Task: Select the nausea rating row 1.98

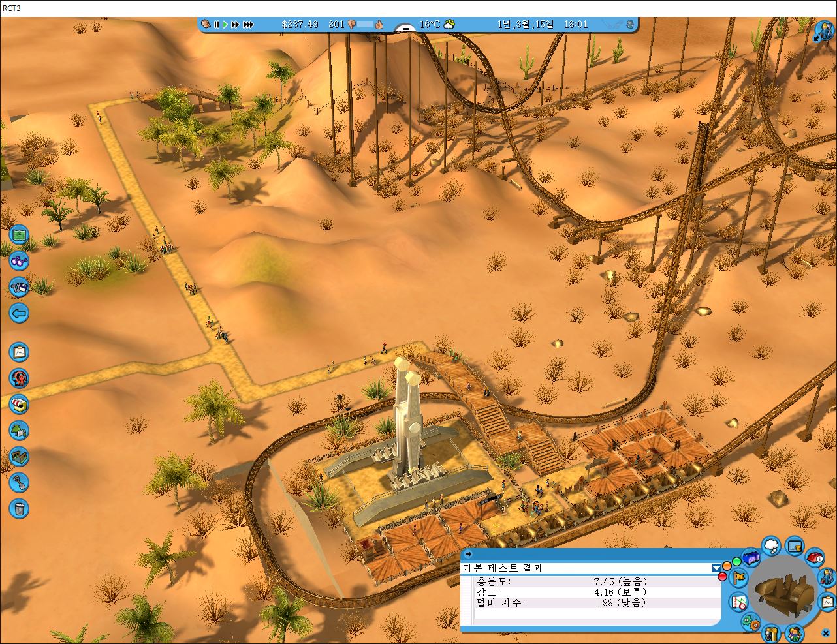Action: click(597, 602)
